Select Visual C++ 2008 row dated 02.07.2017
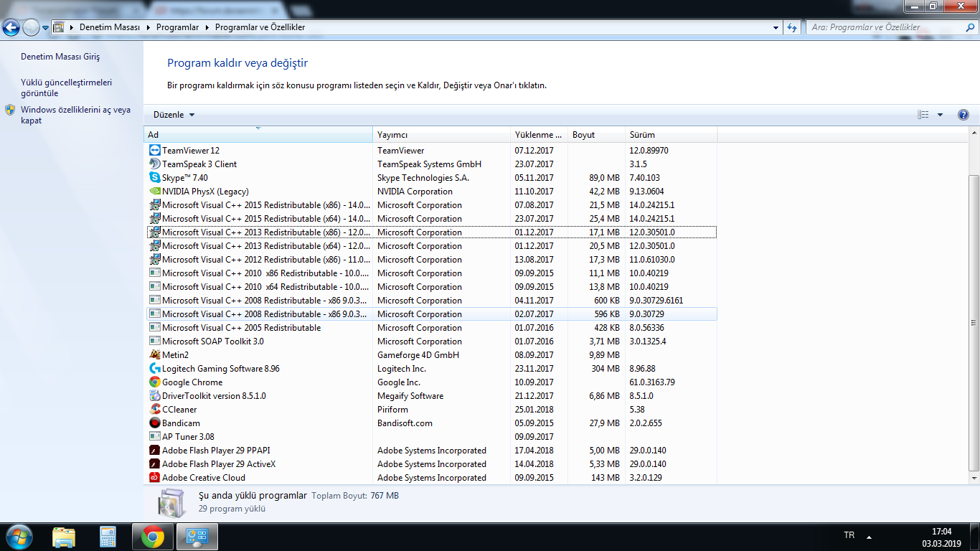980x551 pixels. click(432, 314)
